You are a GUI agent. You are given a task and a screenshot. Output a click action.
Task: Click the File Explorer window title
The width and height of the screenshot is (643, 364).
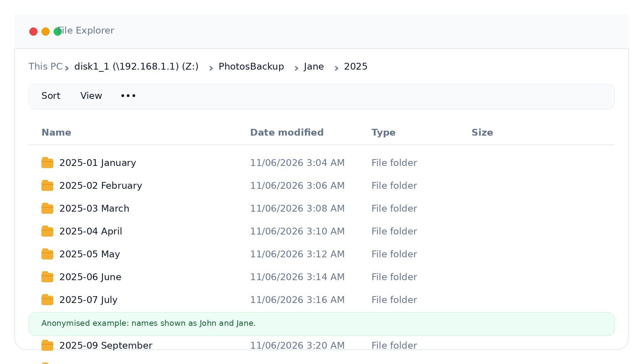click(86, 31)
